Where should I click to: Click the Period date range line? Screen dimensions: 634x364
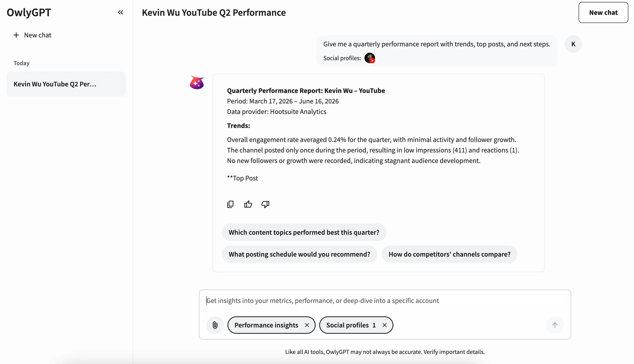[x=283, y=101]
